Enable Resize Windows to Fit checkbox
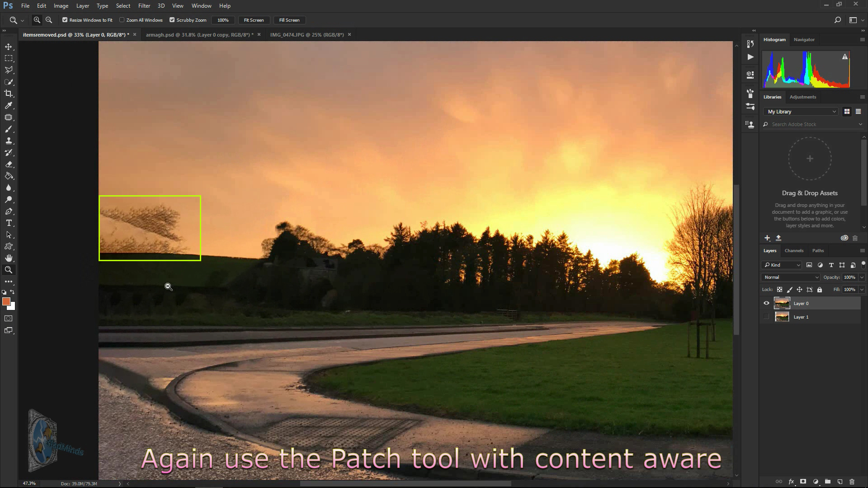 point(65,20)
